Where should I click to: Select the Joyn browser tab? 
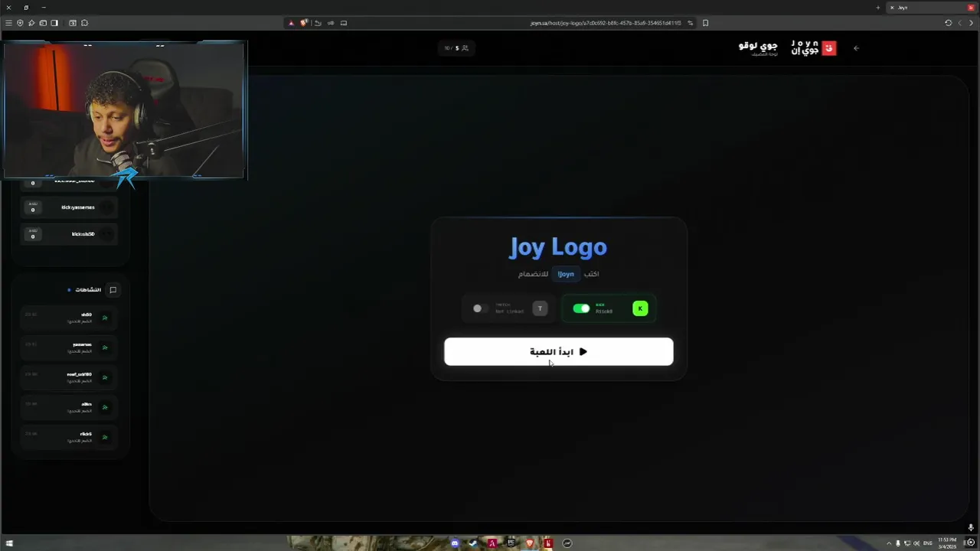(930, 8)
